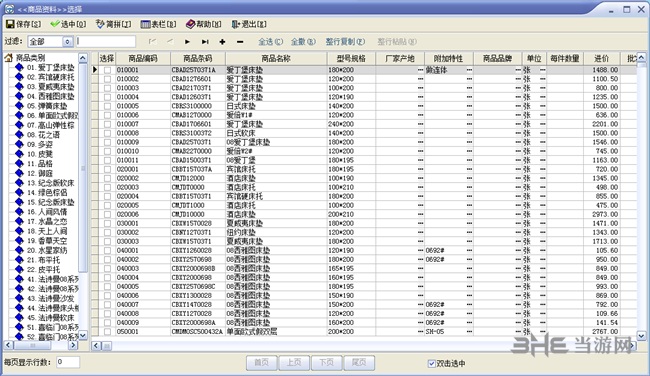Select tree item 02. 宾馆硬床托
The height and width of the screenshot is (376, 650).
(x=51, y=77)
